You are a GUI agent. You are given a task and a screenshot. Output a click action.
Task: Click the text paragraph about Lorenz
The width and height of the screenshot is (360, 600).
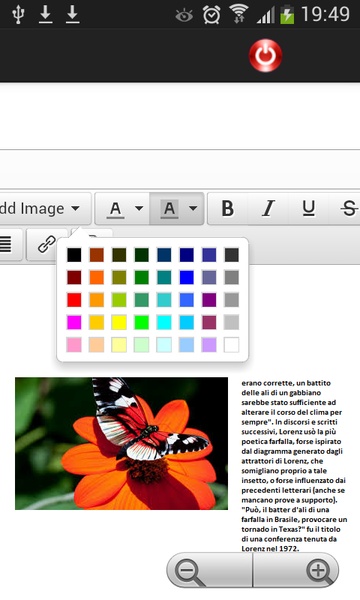coord(294,466)
